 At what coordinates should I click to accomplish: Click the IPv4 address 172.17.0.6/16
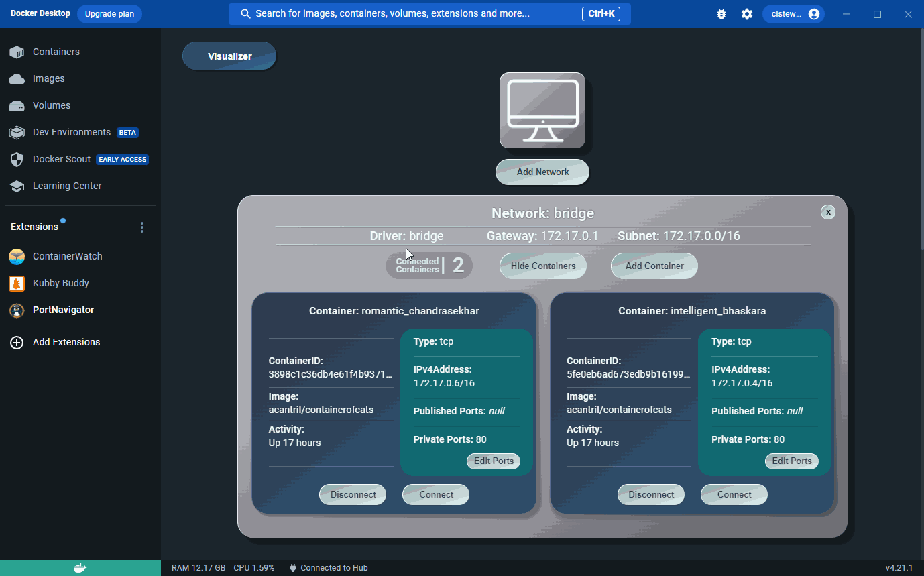pos(445,384)
